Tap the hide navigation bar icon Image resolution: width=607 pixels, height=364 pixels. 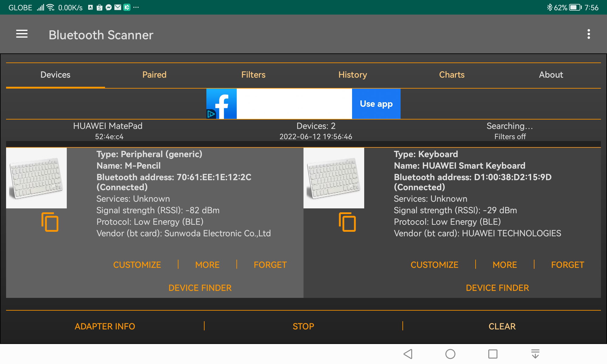tap(535, 354)
